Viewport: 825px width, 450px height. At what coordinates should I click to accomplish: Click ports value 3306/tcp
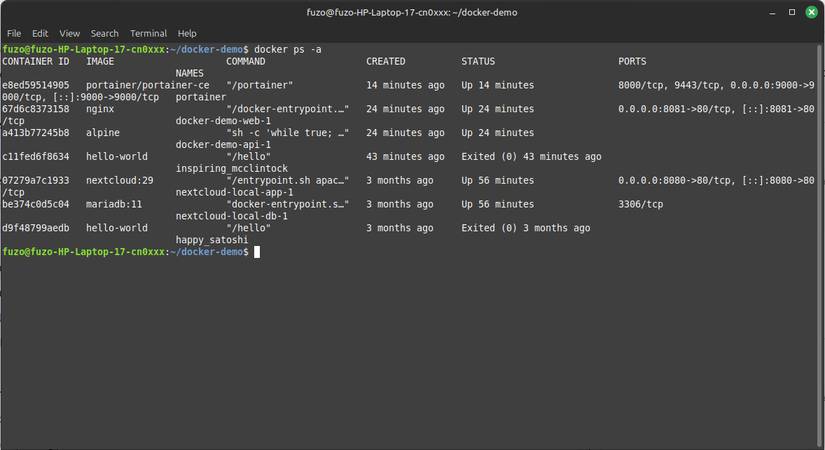640,204
